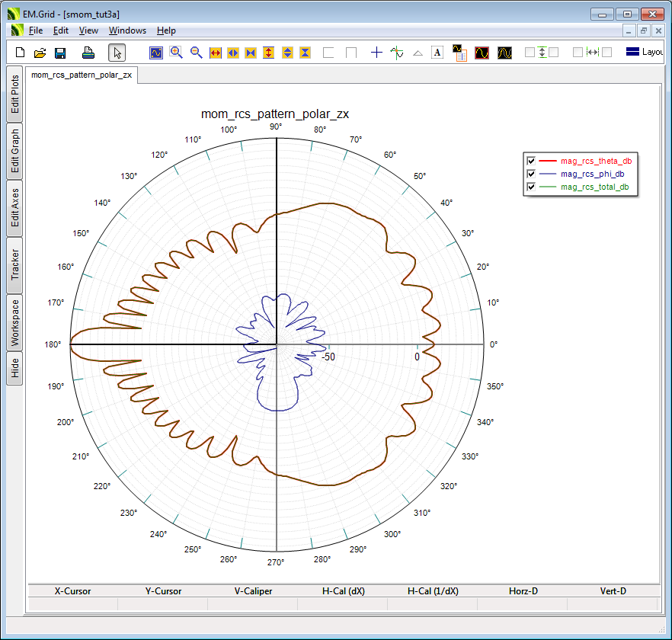672x640 pixels.
Task: Expand the Tracker side panel
Action: [14, 264]
